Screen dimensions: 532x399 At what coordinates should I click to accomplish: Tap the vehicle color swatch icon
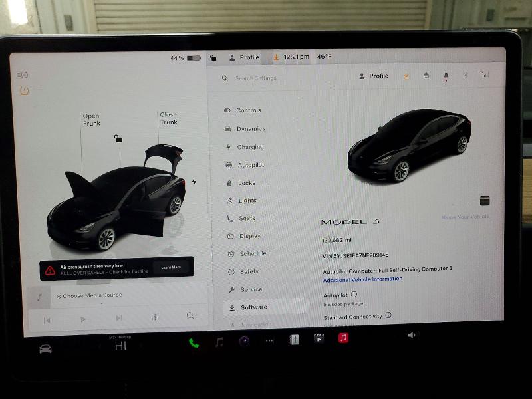coord(485,201)
